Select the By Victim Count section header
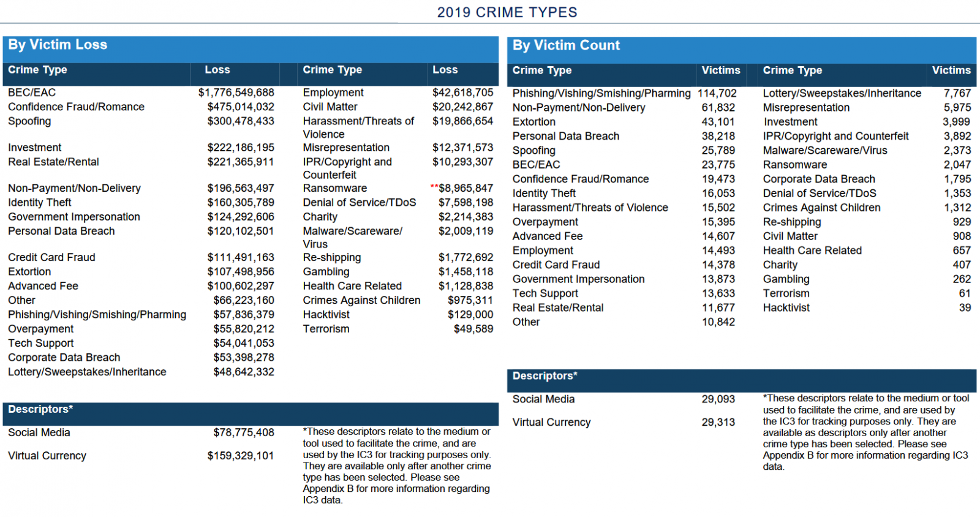980x517 pixels. (x=566, y=45)
